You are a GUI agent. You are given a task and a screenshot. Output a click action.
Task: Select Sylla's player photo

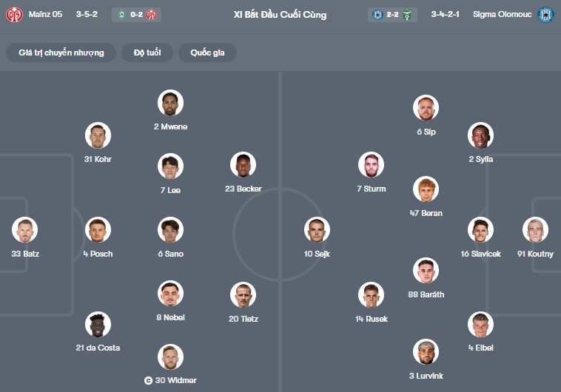pos(480,135)
